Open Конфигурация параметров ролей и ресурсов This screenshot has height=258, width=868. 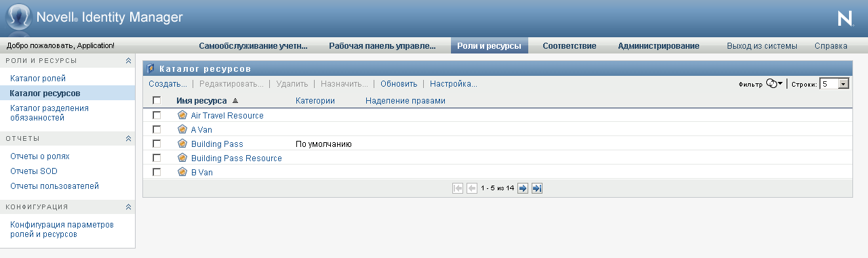[62, 230]
